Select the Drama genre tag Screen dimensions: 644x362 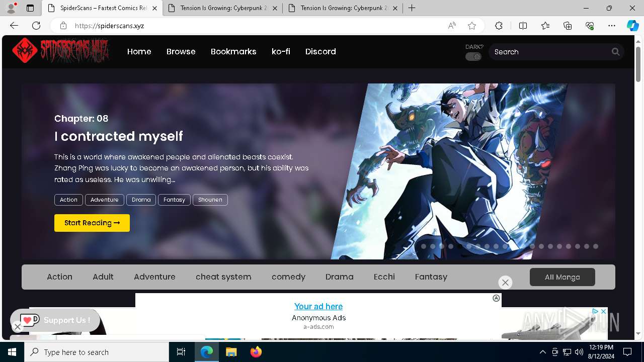click(141, 200)
